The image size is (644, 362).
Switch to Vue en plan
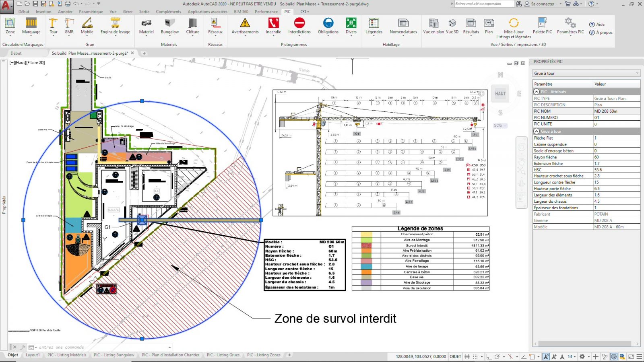point(433,26)
